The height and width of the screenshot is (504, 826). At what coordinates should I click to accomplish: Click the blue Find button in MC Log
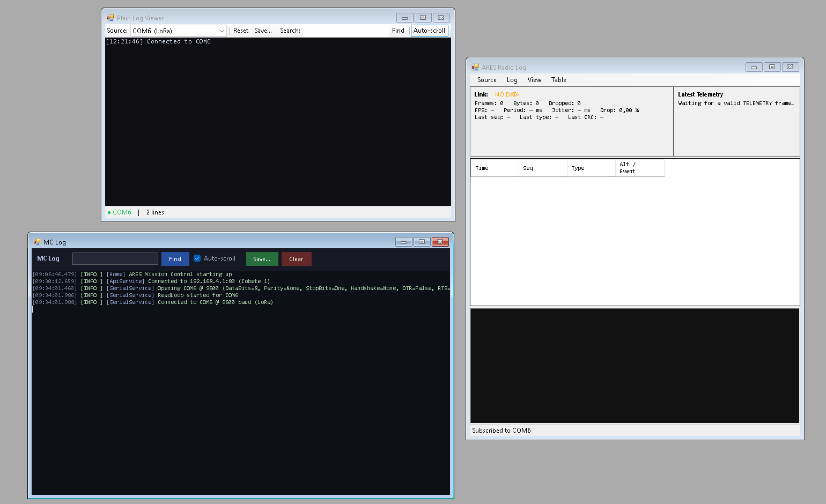click(x=175, y=258)
